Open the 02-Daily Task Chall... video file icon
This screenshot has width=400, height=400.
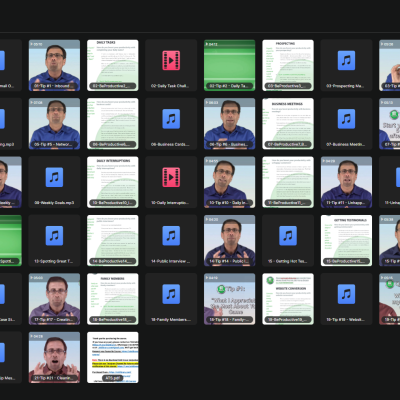[x=171, y=60]
